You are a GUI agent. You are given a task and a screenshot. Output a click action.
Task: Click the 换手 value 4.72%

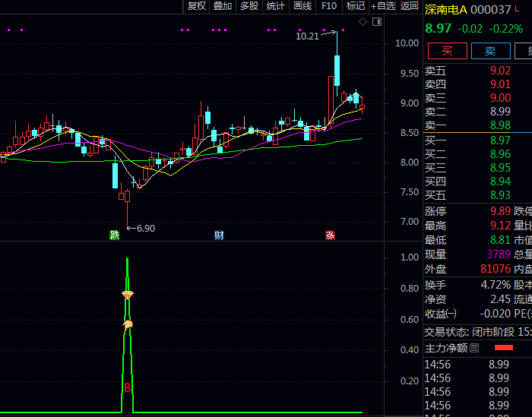[x=496, y=285]
